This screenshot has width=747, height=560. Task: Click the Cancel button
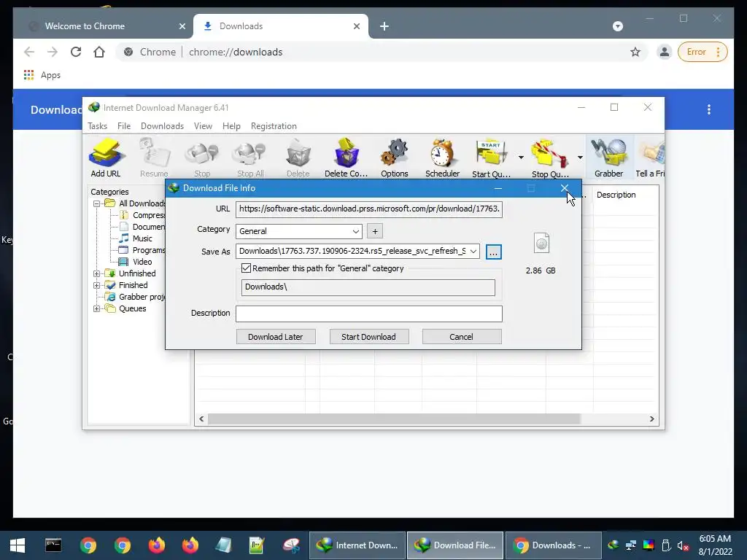[462, 337]
